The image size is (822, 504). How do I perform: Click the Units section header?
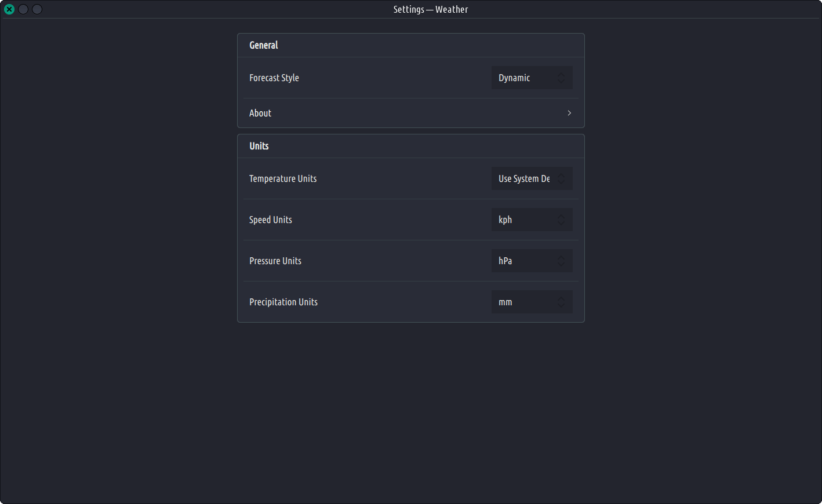click(259, 146)
